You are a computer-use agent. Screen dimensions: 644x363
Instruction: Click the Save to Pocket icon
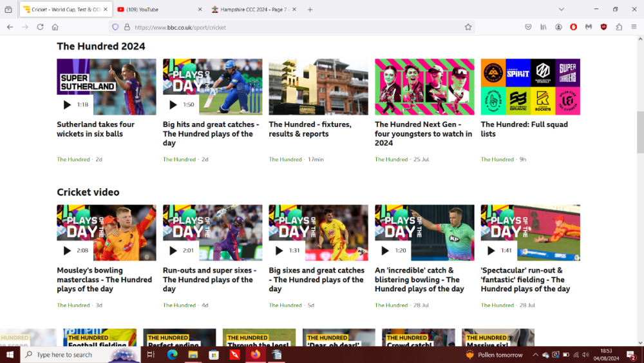528,27
